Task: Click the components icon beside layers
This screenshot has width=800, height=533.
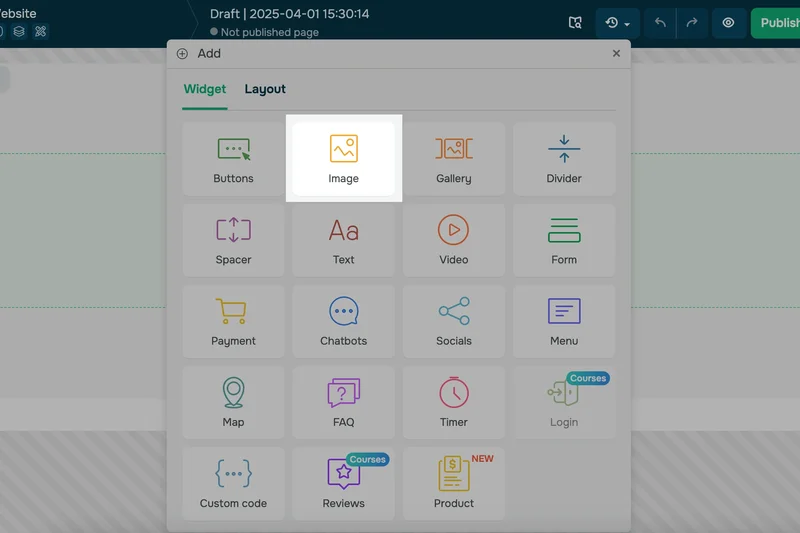Action: pyautogui.click(x=40, y=32)
